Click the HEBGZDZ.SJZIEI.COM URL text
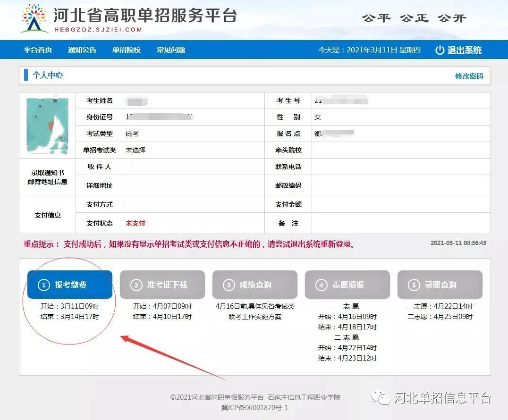This screenshot has width=508, height=420. 98,29
